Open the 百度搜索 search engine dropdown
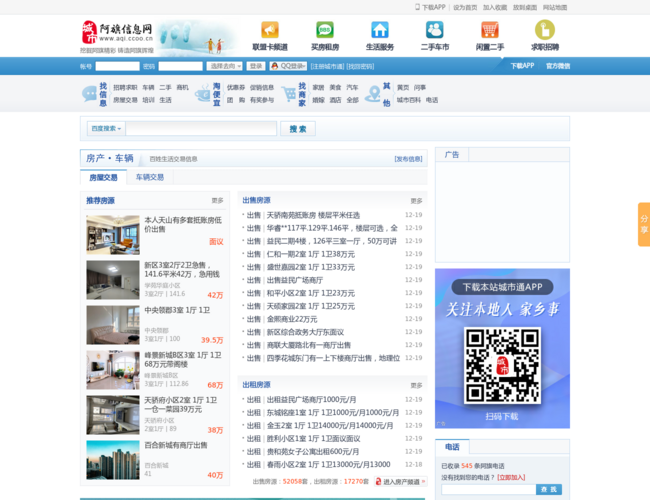This screenshot has height=500, width=650. pyautogui.click(x=106, y=129)
